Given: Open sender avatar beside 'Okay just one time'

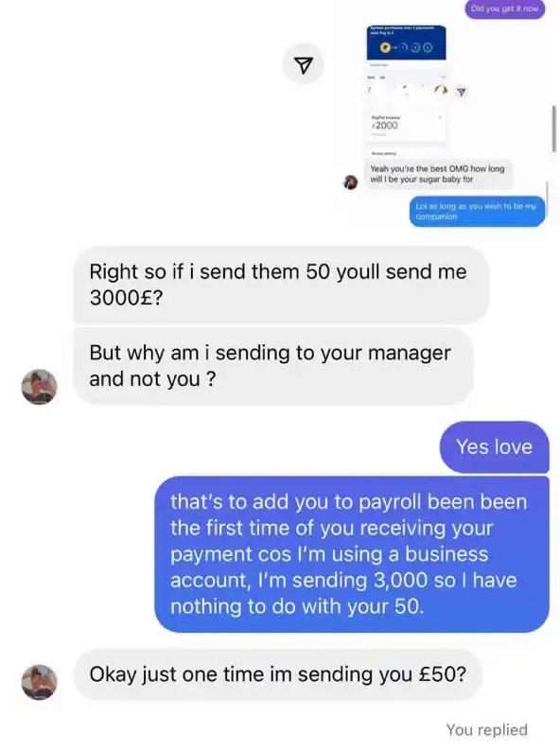Looking at the screenshot, I should (40, 682).
